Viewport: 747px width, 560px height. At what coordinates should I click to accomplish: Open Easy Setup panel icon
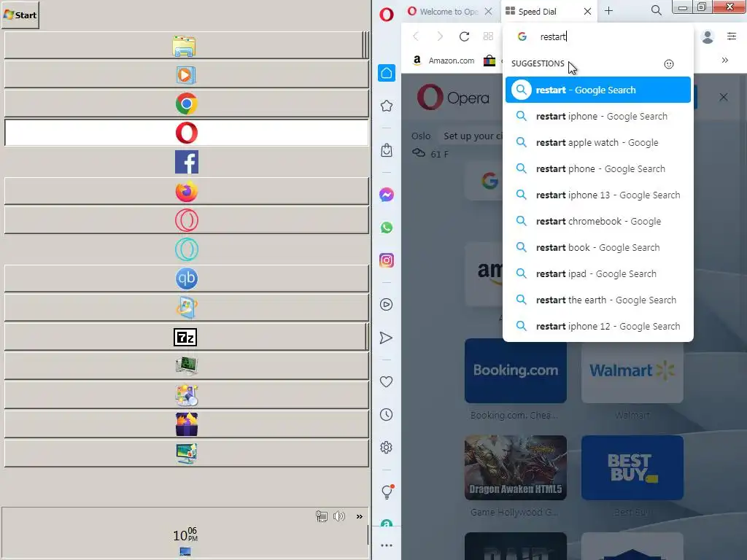732,36
